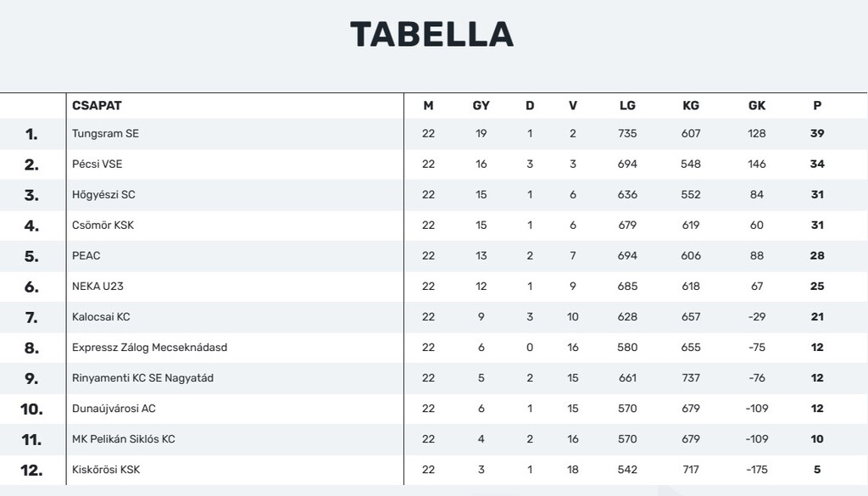Click Dunaújvárosi AC team name
This screenshot has height=496, width=868.
point(114,409)
